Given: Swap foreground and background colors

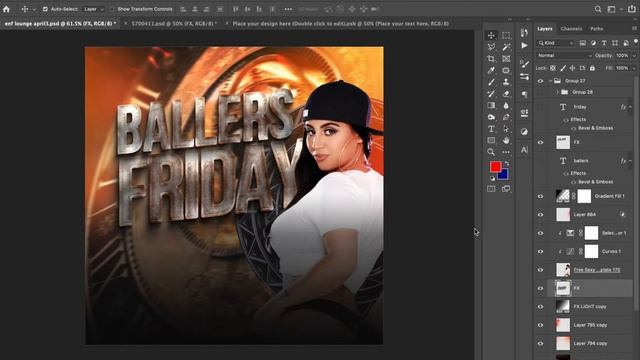Looking at the screenshot, I should point(507,164).
